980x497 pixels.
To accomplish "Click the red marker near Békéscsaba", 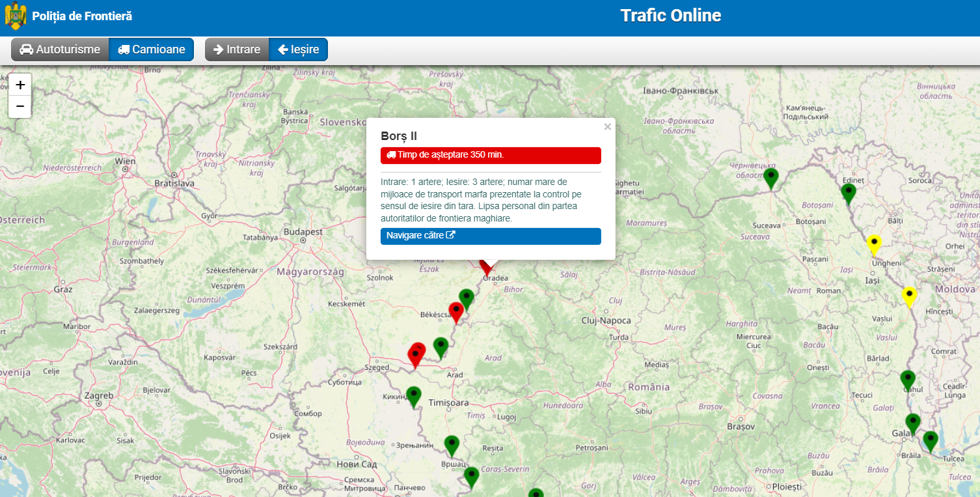I will coord(456,311).
